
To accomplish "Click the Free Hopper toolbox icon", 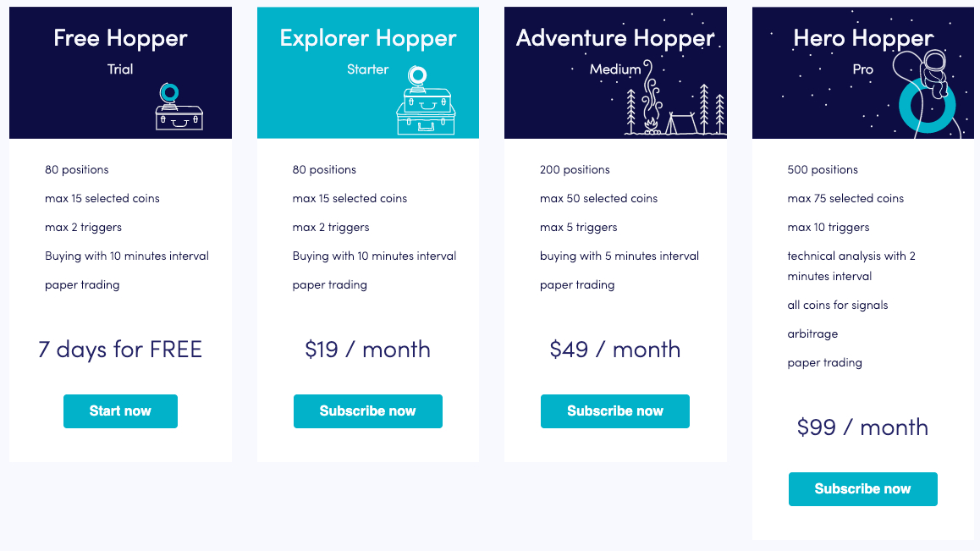I will point(179,107).
